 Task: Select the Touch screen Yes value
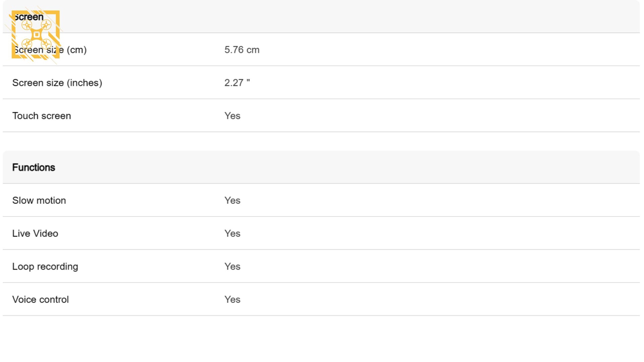click(232, 116)
